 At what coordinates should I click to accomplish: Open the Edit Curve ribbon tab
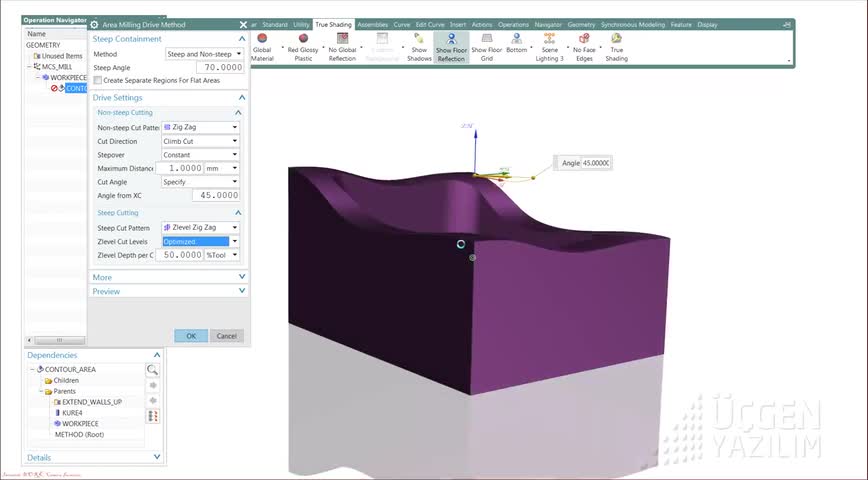pyautogui.click(x=430, y=25)
